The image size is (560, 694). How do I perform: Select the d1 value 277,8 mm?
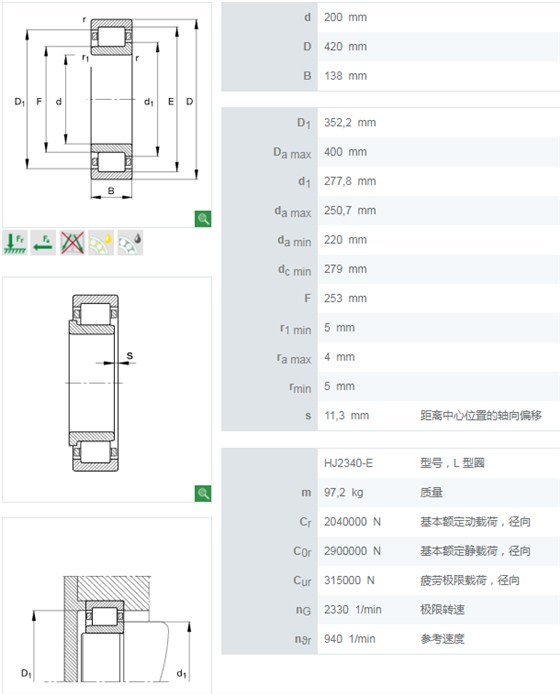(350, 181)
